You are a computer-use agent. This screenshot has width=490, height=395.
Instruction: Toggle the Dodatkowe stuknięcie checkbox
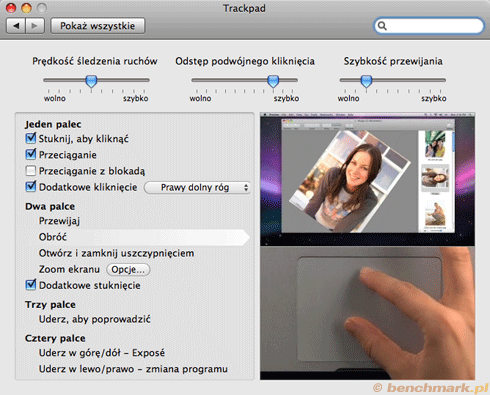point(31,285)
